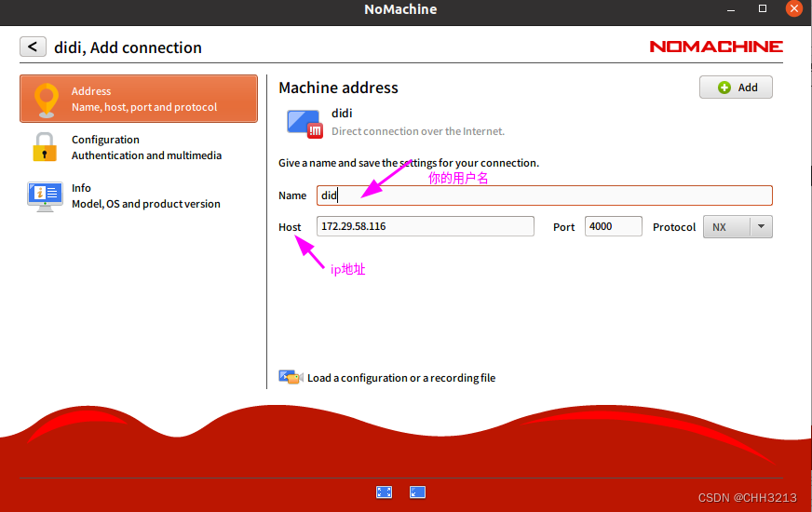
Task: Click 'Direct connection over the Internet.' text
Action: tap(418, 131)
